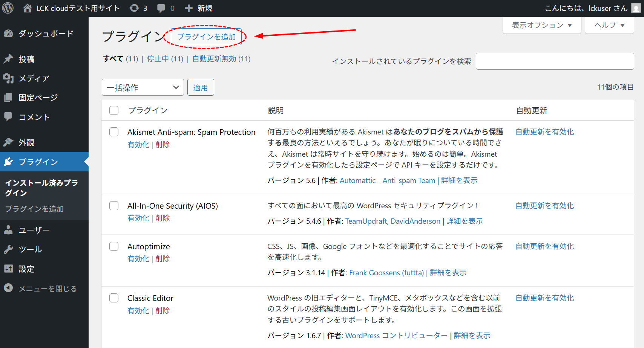Focus the installed plugins search field
644x348 pixels.
pyautogui.click(x=555, y=61)
